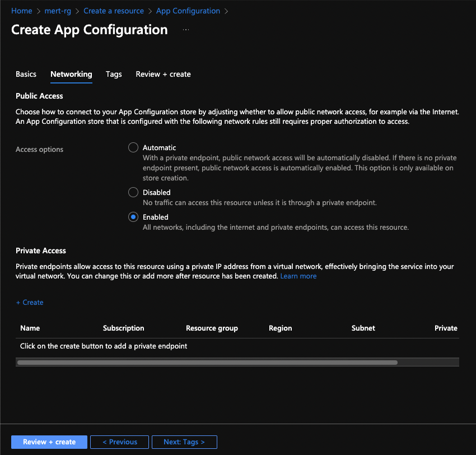Click the Review + create button

pos(49,442)
